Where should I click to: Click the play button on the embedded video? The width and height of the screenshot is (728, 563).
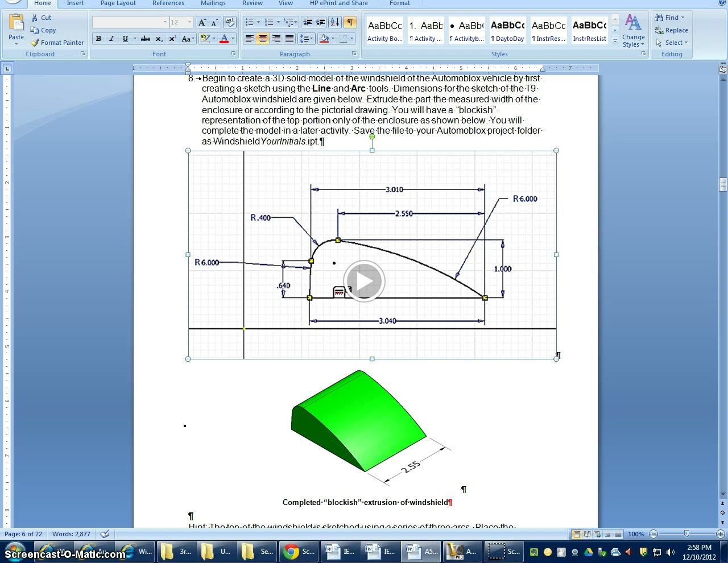click(364, 280)
